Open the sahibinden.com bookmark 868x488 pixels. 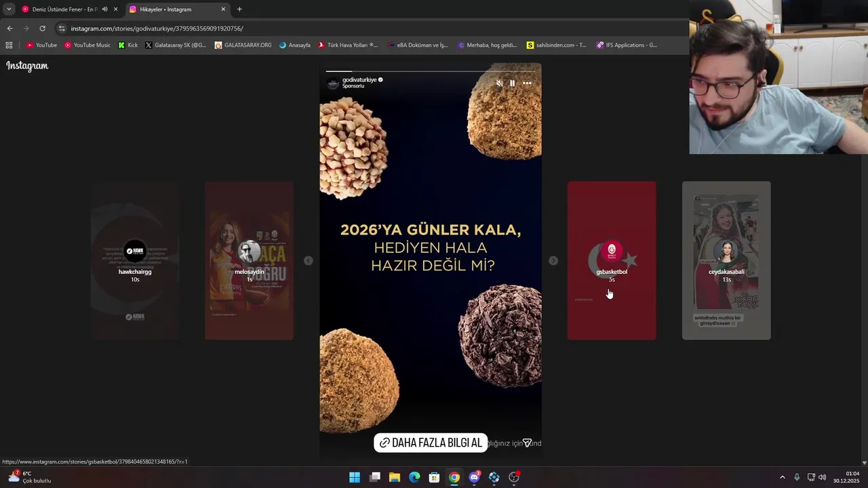point(556,45)
